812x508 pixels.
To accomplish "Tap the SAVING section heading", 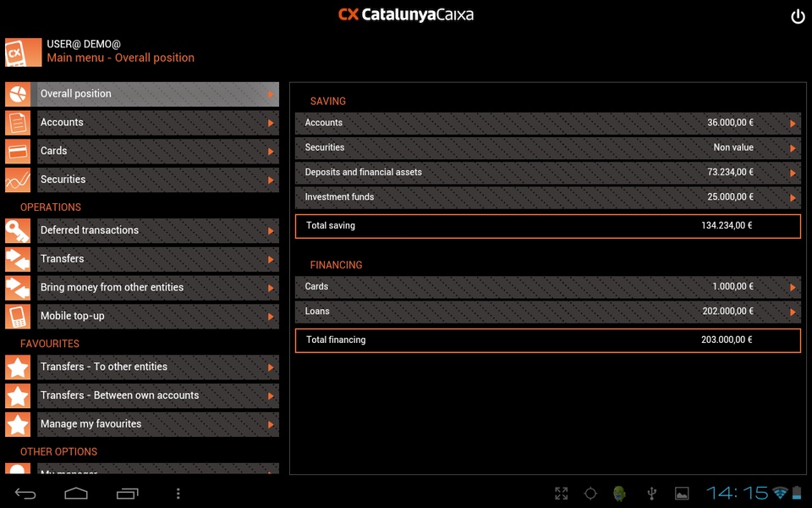I will (x=328, y=101).
